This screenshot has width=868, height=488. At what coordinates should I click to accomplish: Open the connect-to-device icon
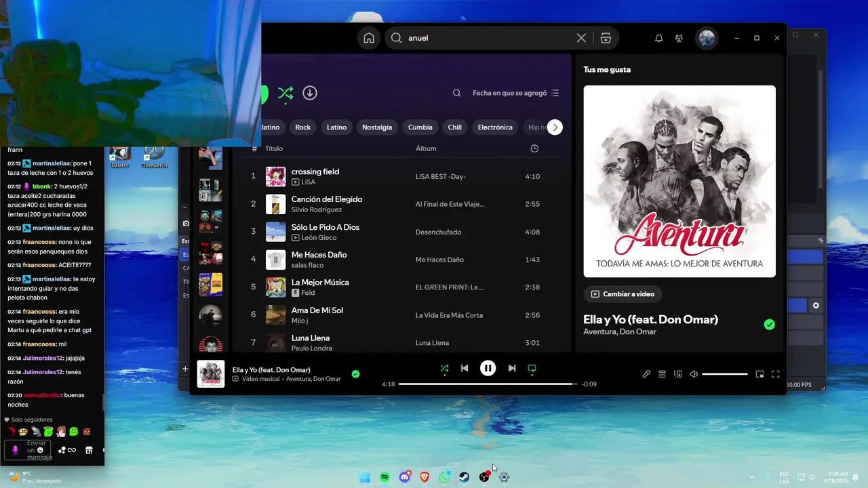tap(677, 374)
